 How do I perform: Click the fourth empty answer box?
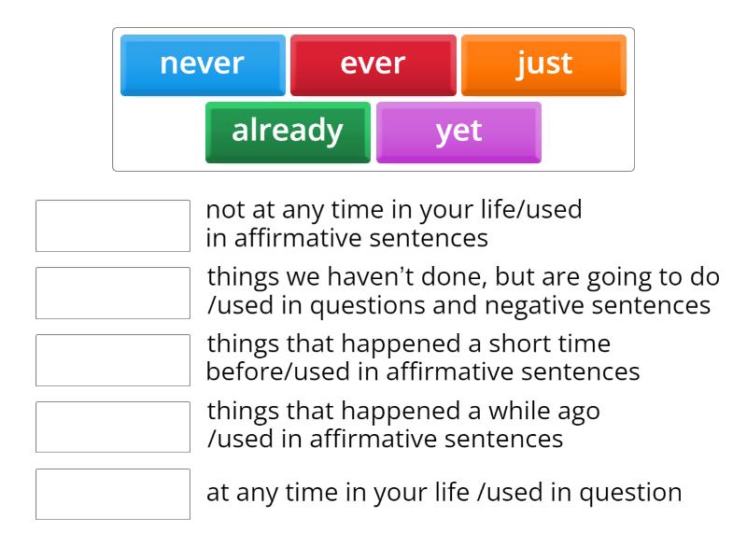[112, 427]
